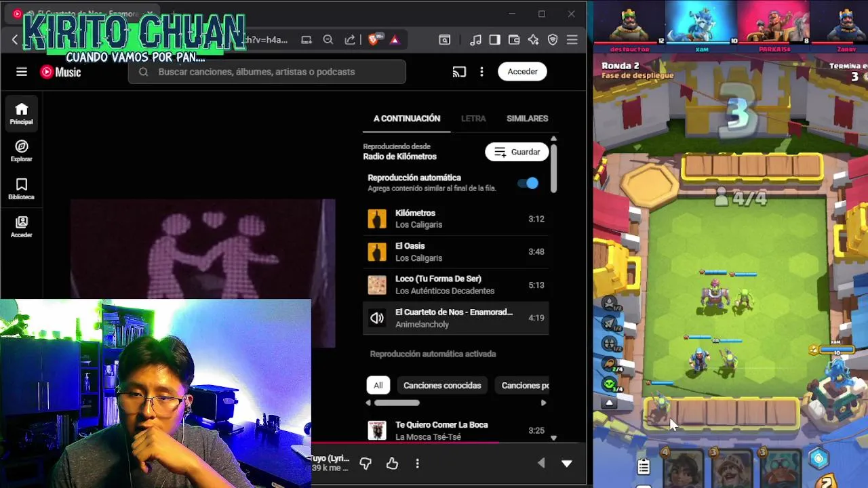868x488 pixels.
Task: Play Kilómetros by Los Caligaris
Action: click(456, 219)
